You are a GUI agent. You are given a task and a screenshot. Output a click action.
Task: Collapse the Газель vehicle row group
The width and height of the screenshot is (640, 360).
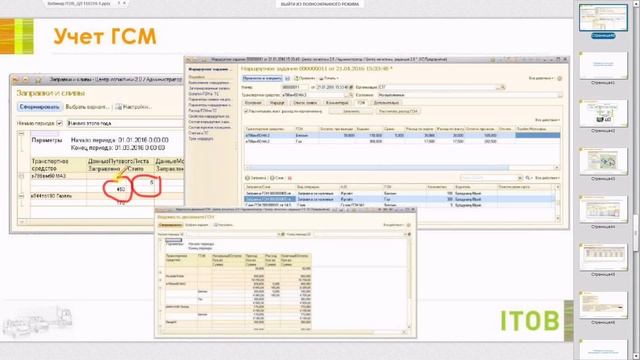pyautogui.click(x=21, y=196)
